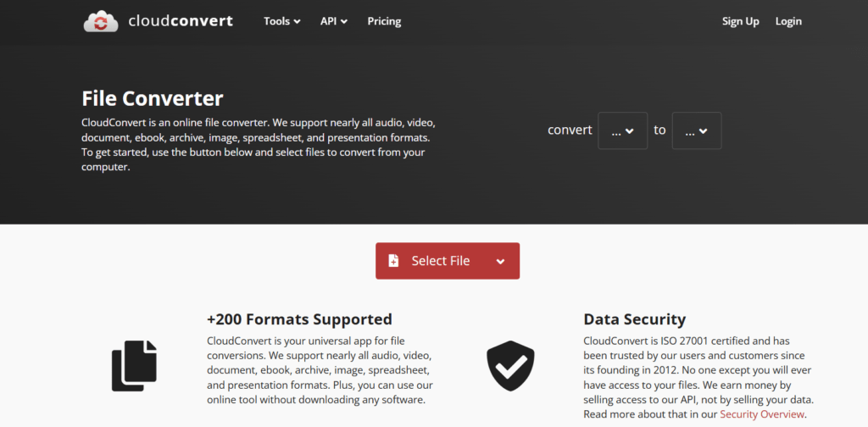Click the Login link

pos(788,21)
